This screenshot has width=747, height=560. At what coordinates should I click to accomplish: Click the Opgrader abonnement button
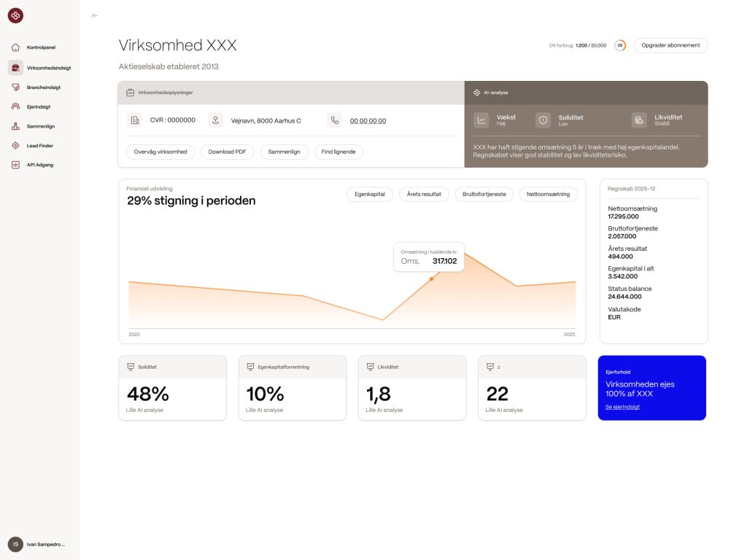670,45
